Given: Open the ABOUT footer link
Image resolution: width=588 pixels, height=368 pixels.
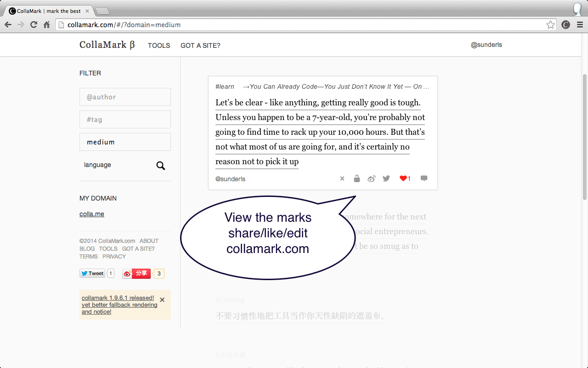Looking at the screenshot, I should click(149, 241).
